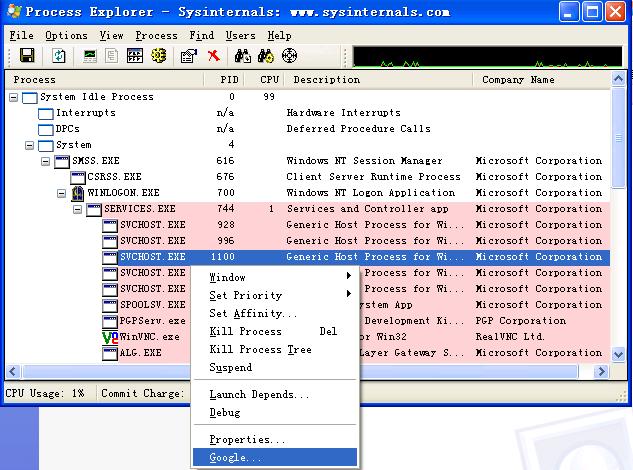Click the 'CPU Usage: 1%' status text
The width and height of the screenshot is (633, 470).
[x=45, y=394]
